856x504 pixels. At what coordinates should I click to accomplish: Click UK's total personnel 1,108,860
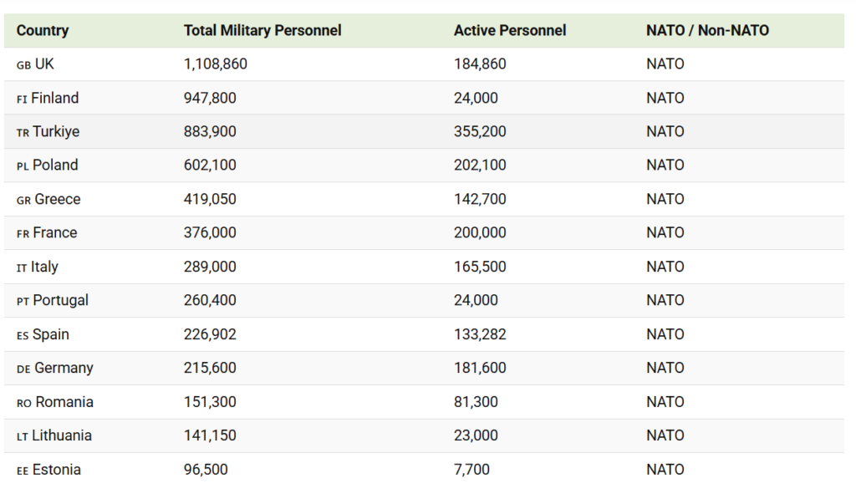point(216,64)
